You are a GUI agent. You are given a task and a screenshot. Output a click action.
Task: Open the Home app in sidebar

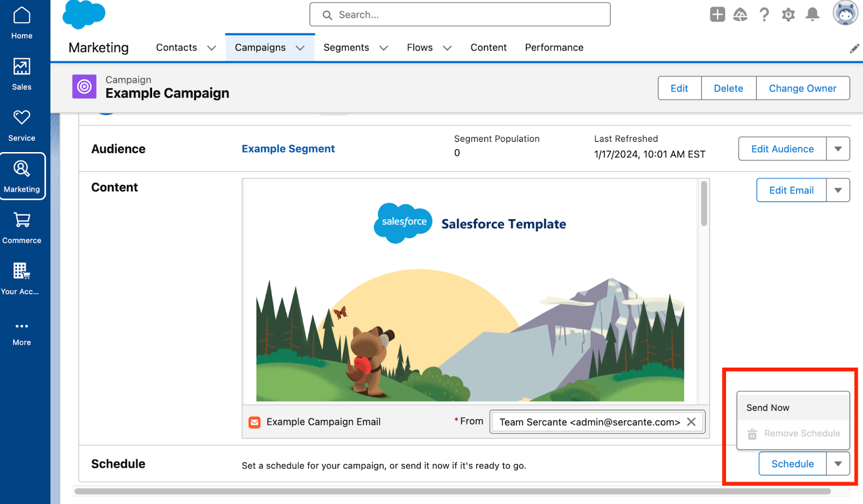22,23
